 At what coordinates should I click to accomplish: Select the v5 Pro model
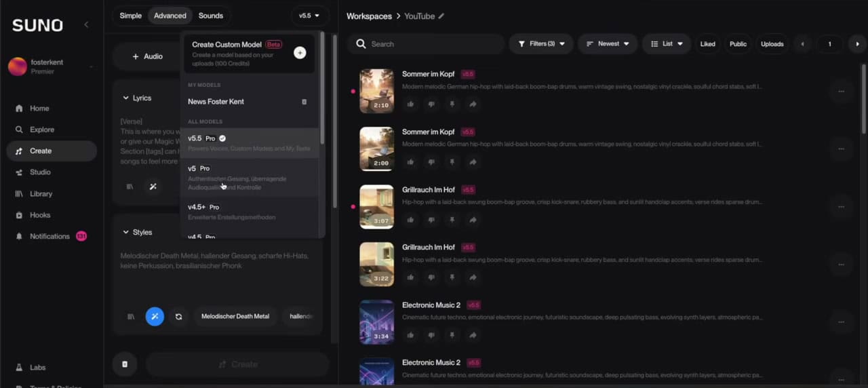coord(250,178)
